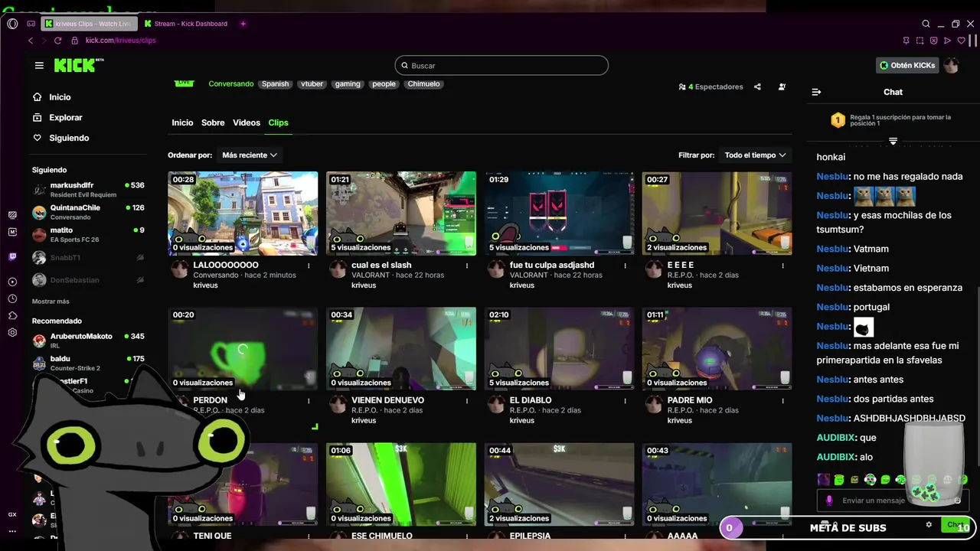
Task: Switch to Stream - Kick Dashboard browser tab
Action: [188, 24]
